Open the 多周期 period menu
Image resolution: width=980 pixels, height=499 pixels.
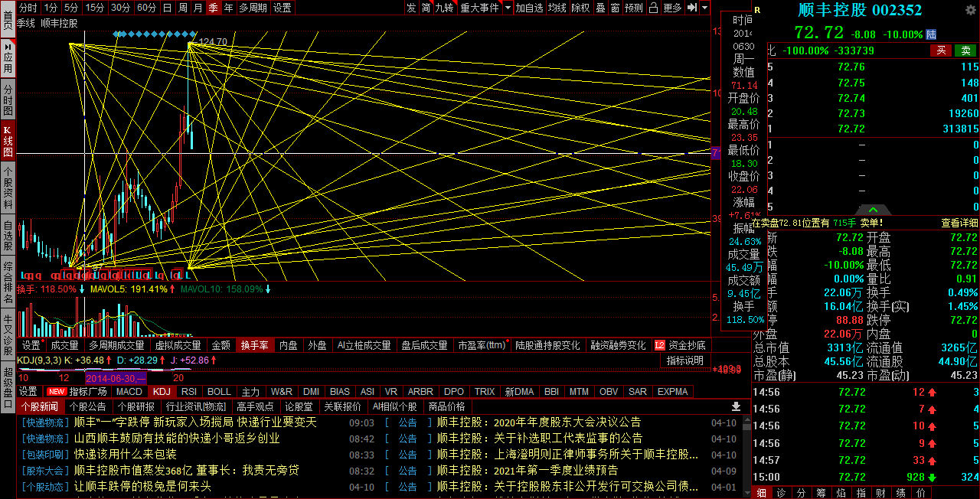tap(253, 8)
